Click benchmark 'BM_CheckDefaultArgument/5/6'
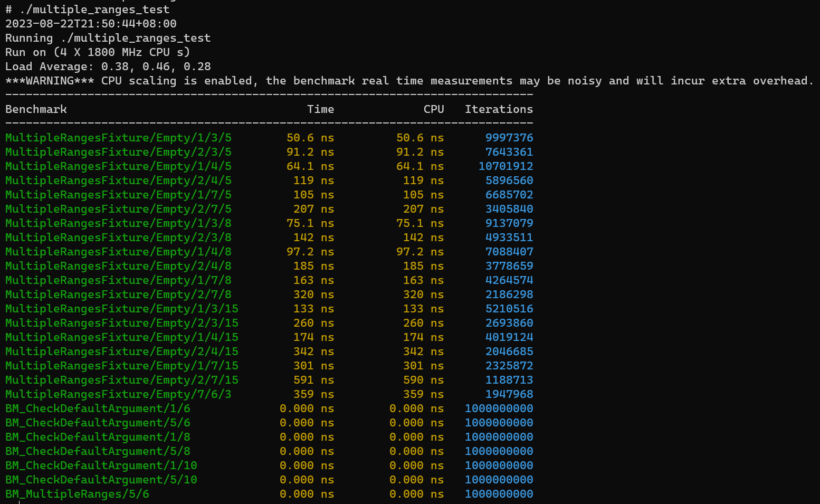820x504 pixels. pyautogui.click(x=98, y=423)
